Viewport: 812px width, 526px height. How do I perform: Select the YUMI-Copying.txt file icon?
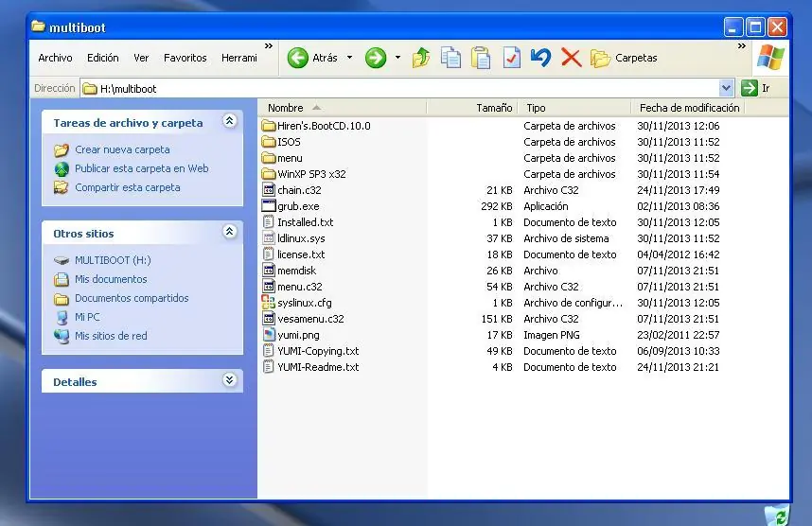[268, 350]
